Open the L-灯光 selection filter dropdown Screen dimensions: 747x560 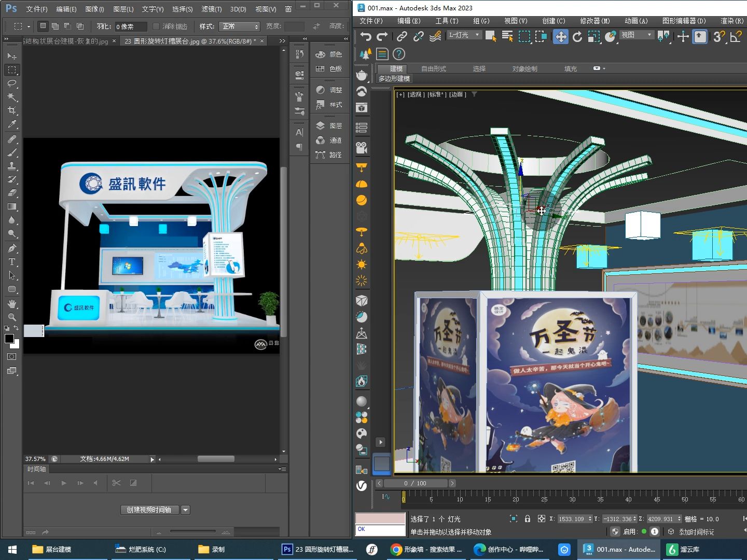tap(464, 35)
